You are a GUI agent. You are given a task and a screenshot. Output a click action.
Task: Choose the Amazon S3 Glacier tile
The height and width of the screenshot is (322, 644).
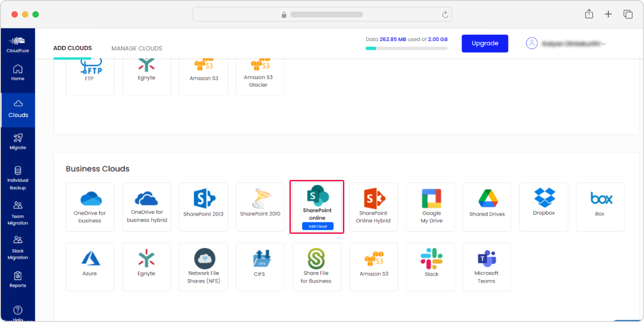coord(260,77)
